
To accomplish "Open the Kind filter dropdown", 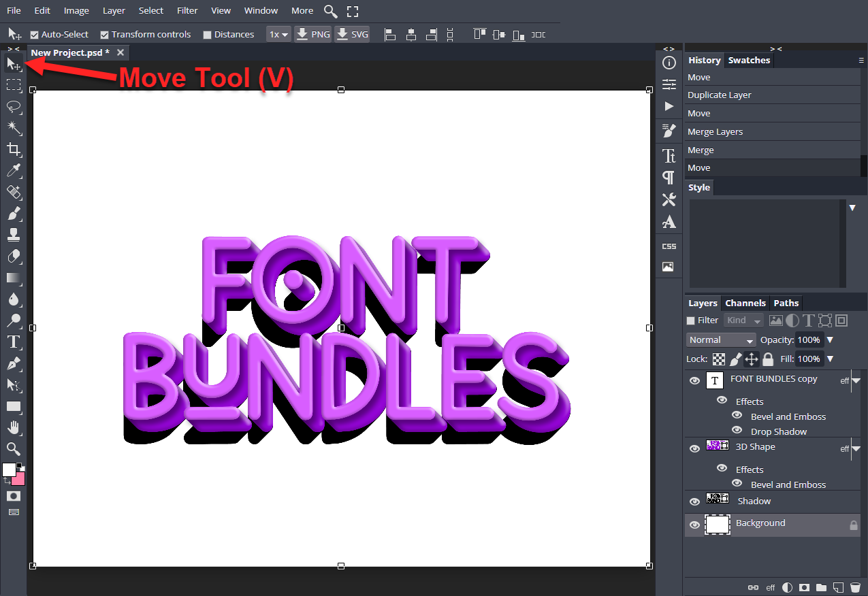I will pos(744,320).
